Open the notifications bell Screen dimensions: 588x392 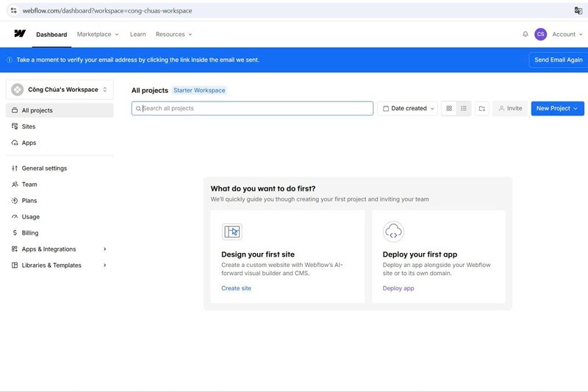tap(525, 34)
